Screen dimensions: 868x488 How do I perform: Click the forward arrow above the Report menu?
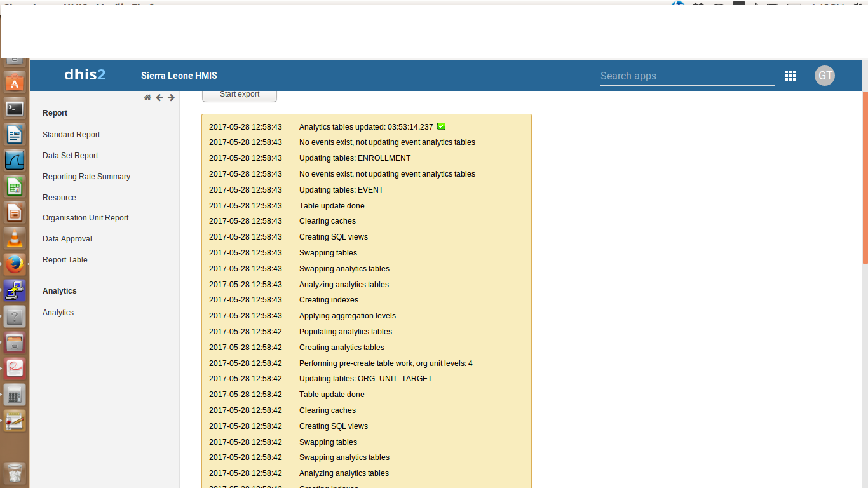[x=171, y=97]
